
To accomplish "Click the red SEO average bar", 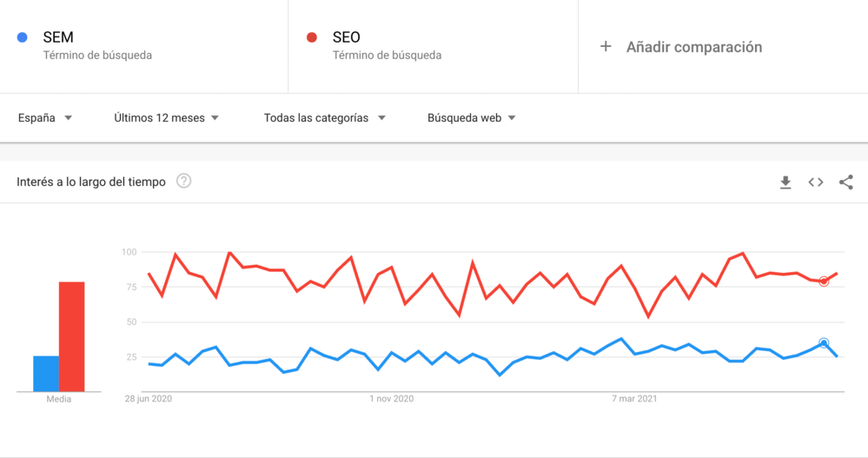I will (71, 336).
